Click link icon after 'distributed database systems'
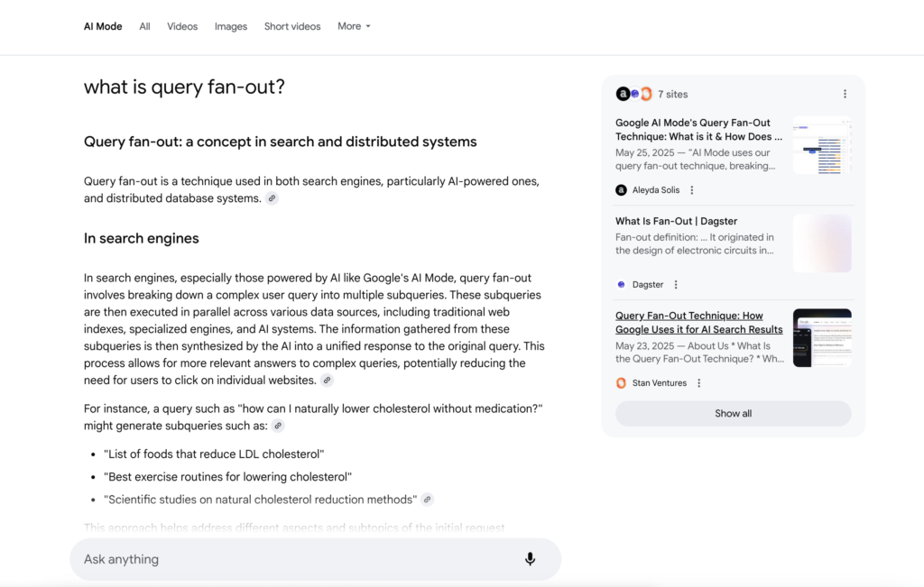Screen dimensions: 924x587 pyautogui.click(x=272, y=198)
